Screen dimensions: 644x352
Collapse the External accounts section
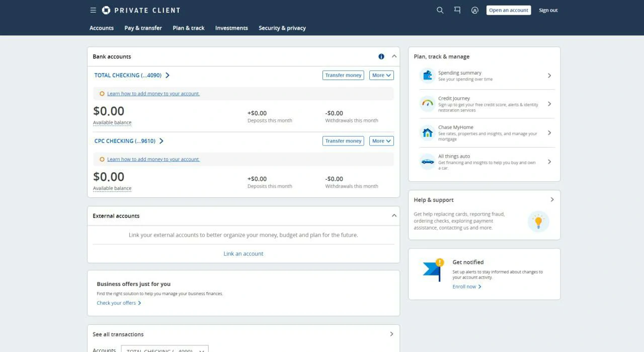tap(394, 216)
